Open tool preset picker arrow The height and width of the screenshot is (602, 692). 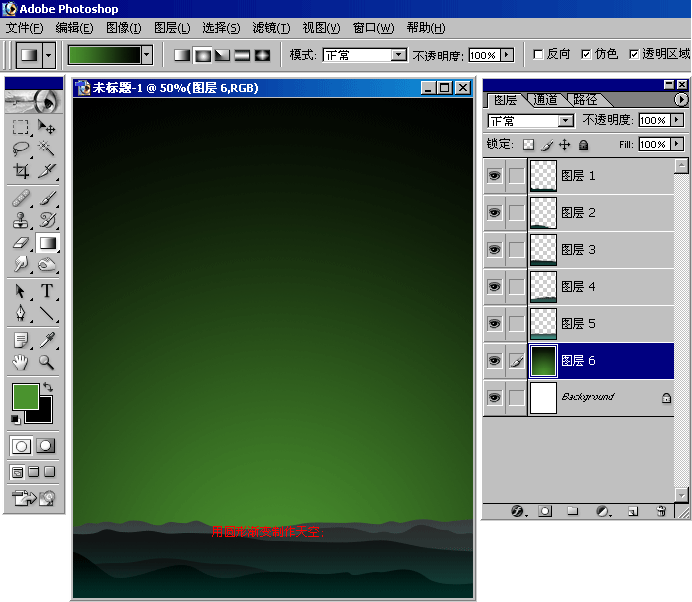coord(49,55)
